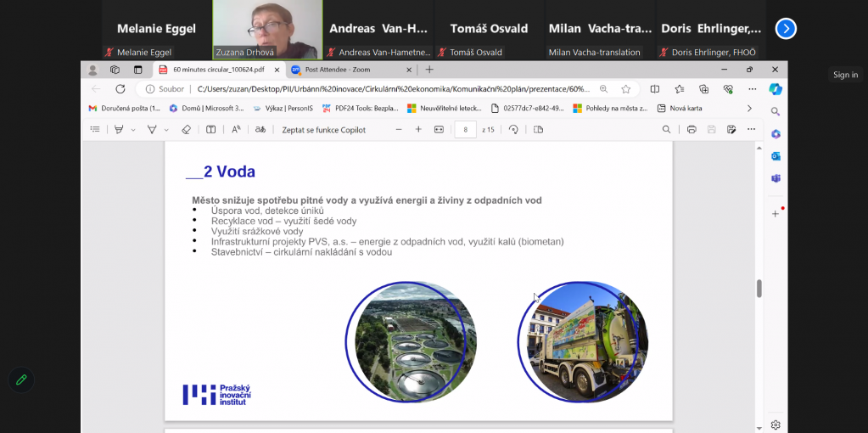Open PDF24 Tools bookmark
Image resolution: width=868 pixels, height=433 pixels.
click(x=361, y=109)
